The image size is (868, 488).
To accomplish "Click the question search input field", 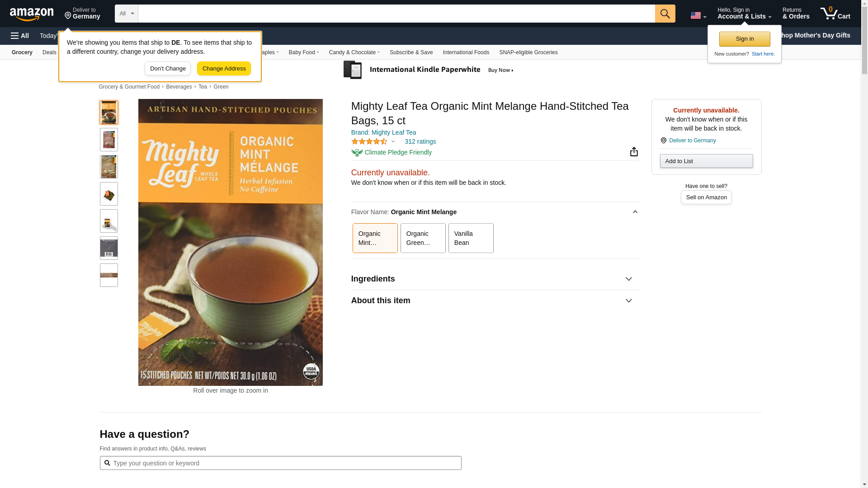I will coord(280,463).
